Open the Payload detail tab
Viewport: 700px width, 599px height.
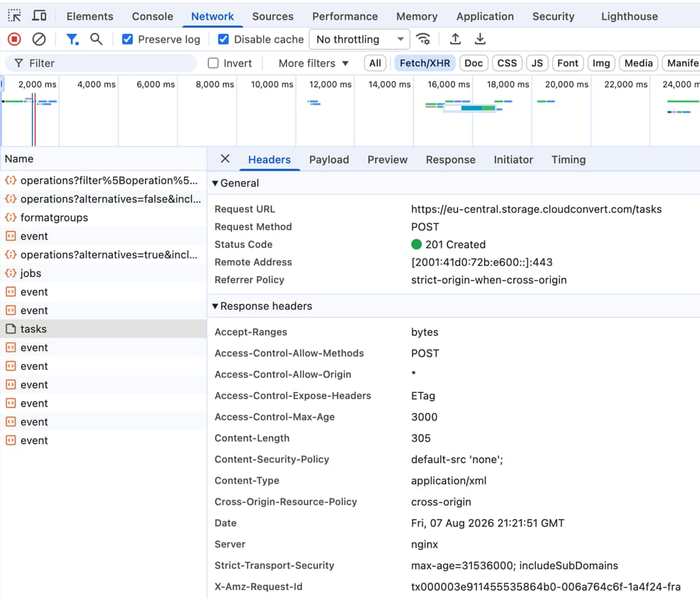tap(329, 160)
